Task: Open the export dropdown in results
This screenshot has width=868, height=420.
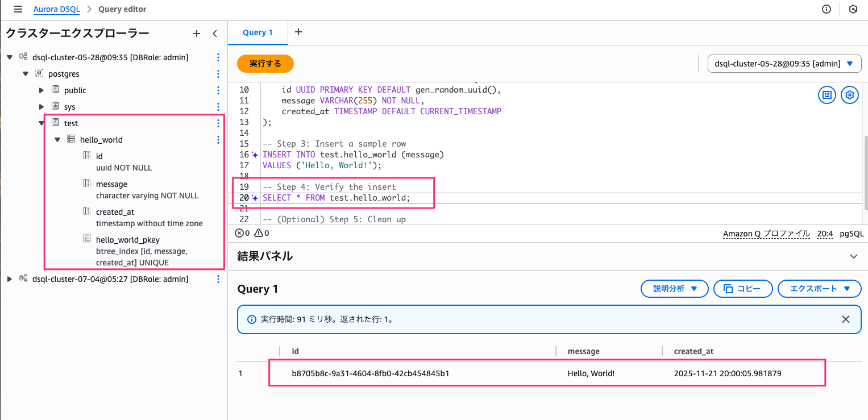Action: [819, 289]
